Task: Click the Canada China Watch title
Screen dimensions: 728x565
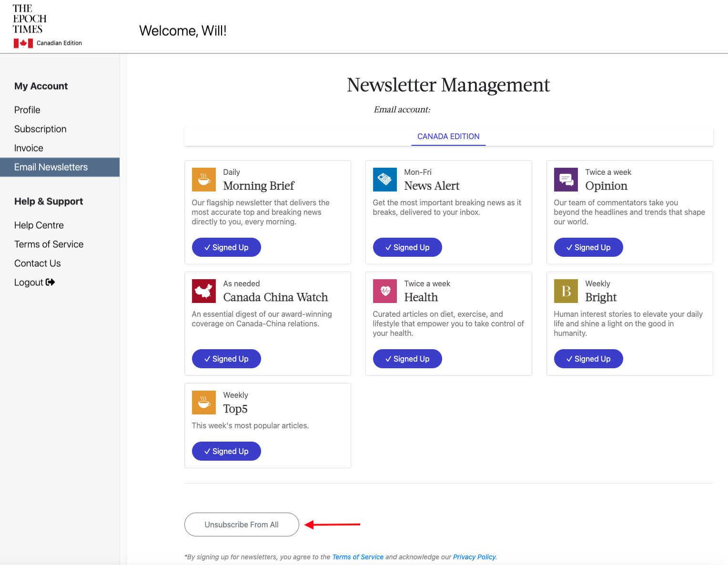Action: tap(275, 297)
